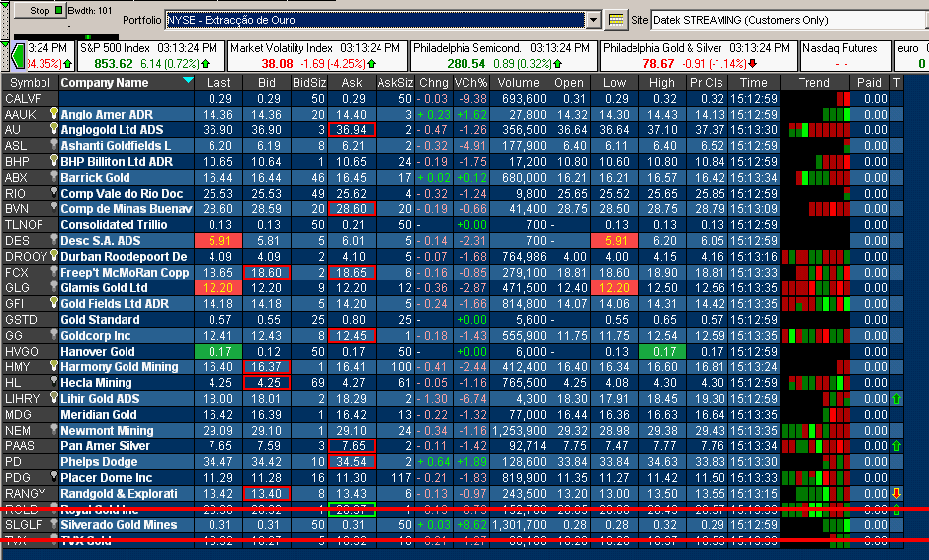The image size is (929, 560).
Task: Sort by the Last column header
Action: pos(218,83)
